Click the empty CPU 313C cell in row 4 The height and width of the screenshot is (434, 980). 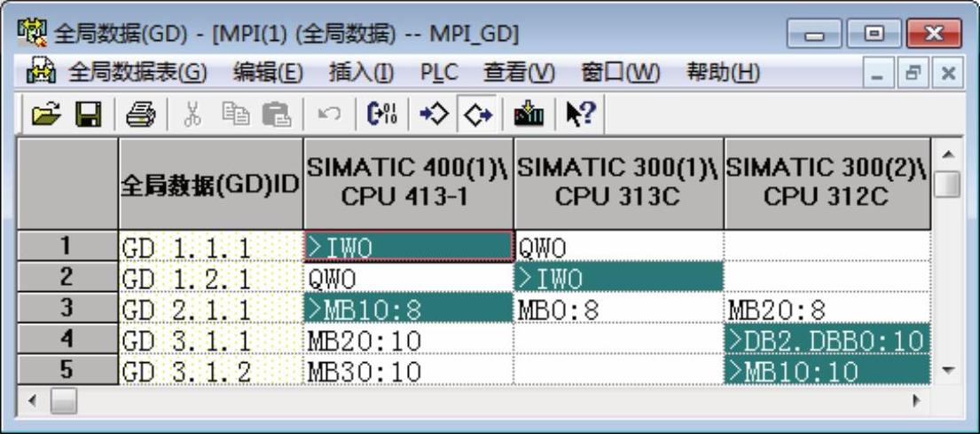tap(618, 339)
